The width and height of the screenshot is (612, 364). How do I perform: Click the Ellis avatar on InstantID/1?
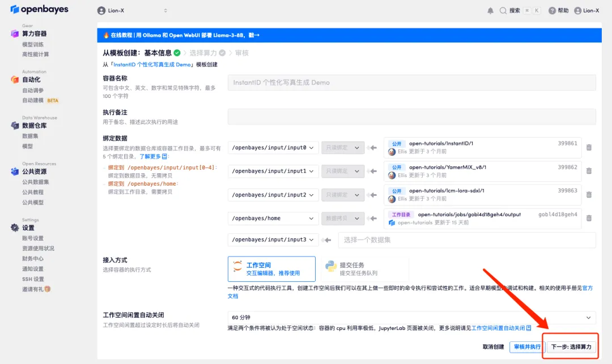click(x=392, y=152)
